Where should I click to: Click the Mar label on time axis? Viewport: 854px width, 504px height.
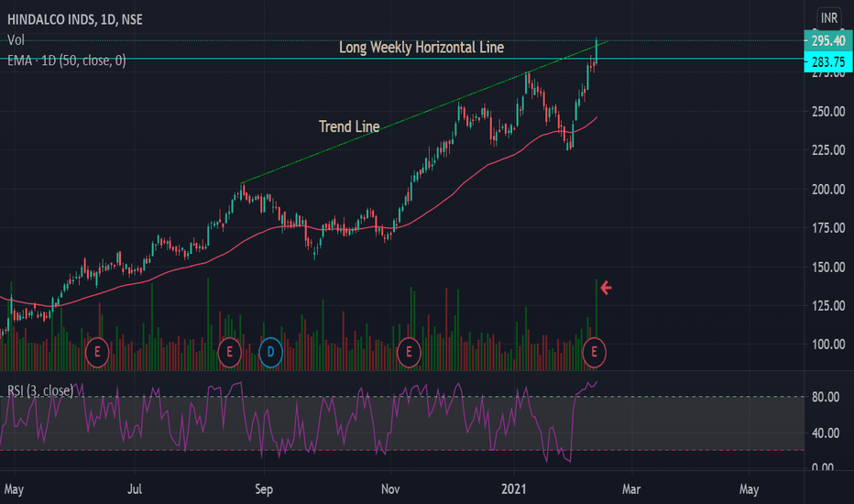[631, 489]
